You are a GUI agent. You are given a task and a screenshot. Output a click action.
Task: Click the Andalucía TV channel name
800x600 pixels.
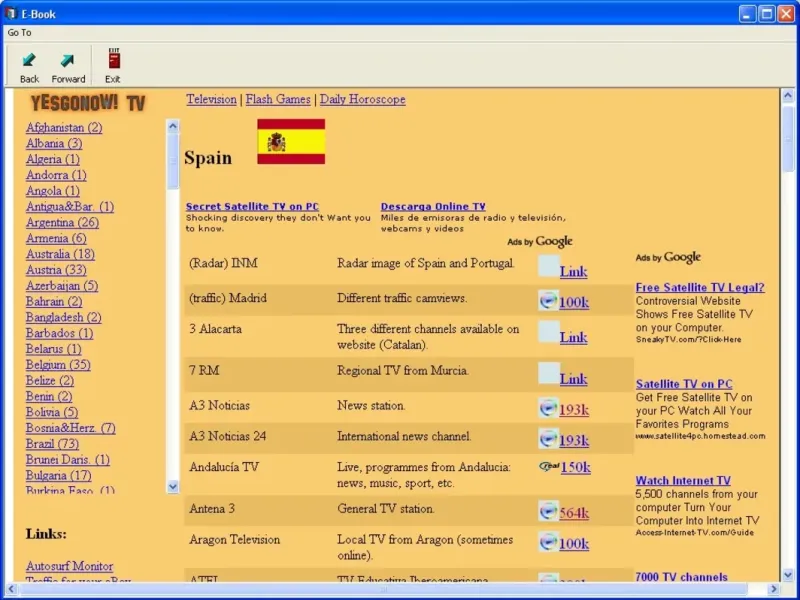tap(224, 467)
